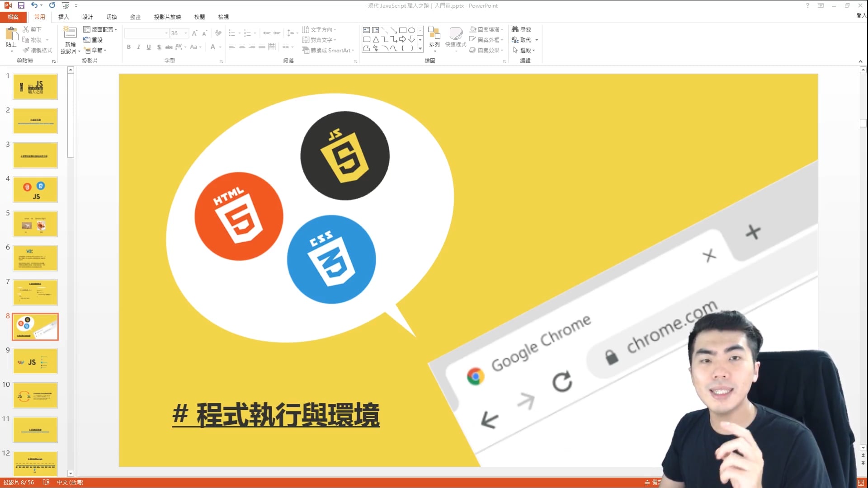This screenshot has width=868, height=488.
Task: Select the right arrow shape in gallery
Action: click(x=402, y=39)
